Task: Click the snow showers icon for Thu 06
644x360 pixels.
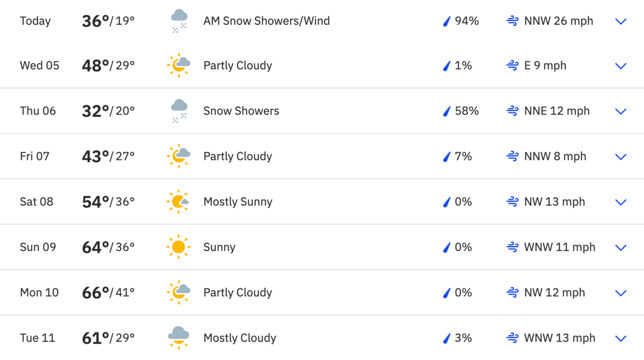Action: (179, 111)
